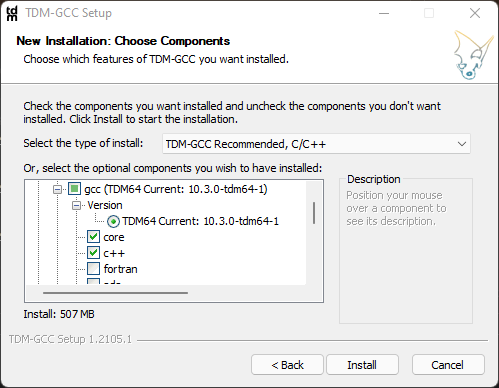Toggle the gcc component group checkbox
This screenshot has height=388, width=499.
click(74, 189)
